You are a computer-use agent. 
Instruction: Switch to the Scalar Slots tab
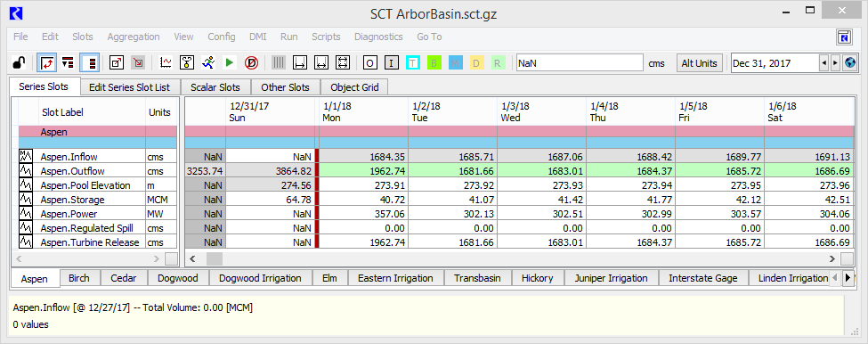(x=215, y=87)
